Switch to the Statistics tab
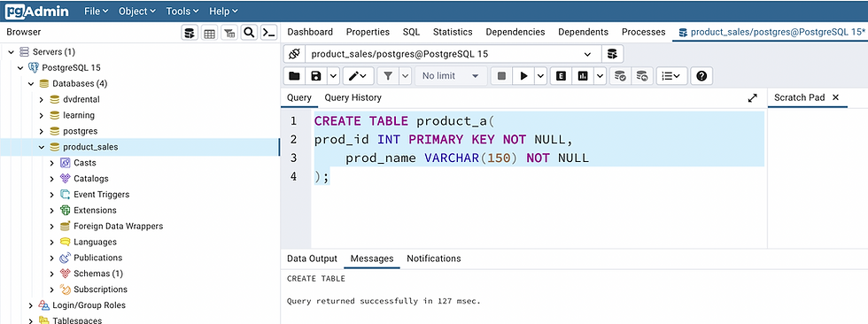 click(x=453, y=32)
